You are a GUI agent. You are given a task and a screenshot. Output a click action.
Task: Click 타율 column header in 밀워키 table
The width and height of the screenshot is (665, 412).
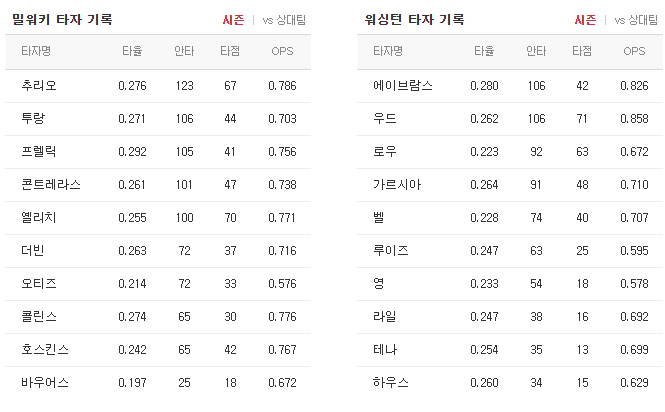click(132, 51)
